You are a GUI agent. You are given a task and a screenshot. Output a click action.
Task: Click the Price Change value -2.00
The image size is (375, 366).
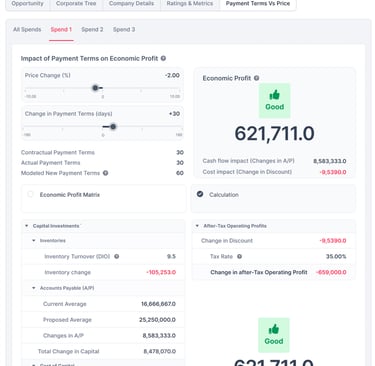172,75
